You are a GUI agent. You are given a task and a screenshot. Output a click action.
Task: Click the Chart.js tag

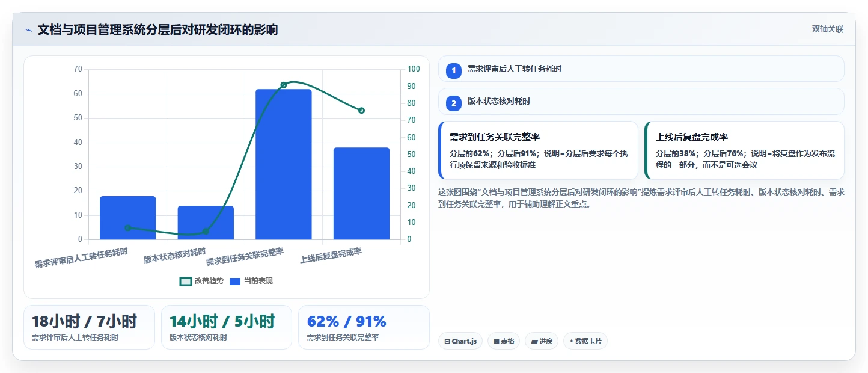click(x=460, y=341)
